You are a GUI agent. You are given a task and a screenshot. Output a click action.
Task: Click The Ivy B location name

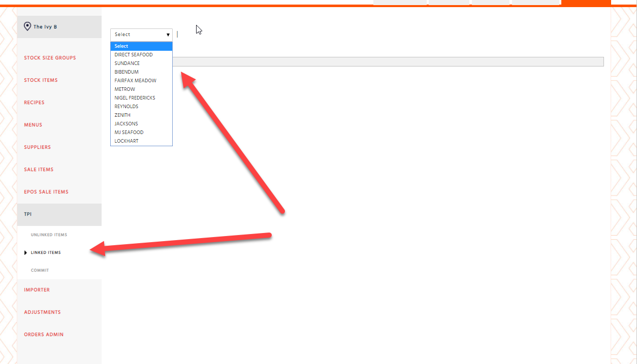45,27
